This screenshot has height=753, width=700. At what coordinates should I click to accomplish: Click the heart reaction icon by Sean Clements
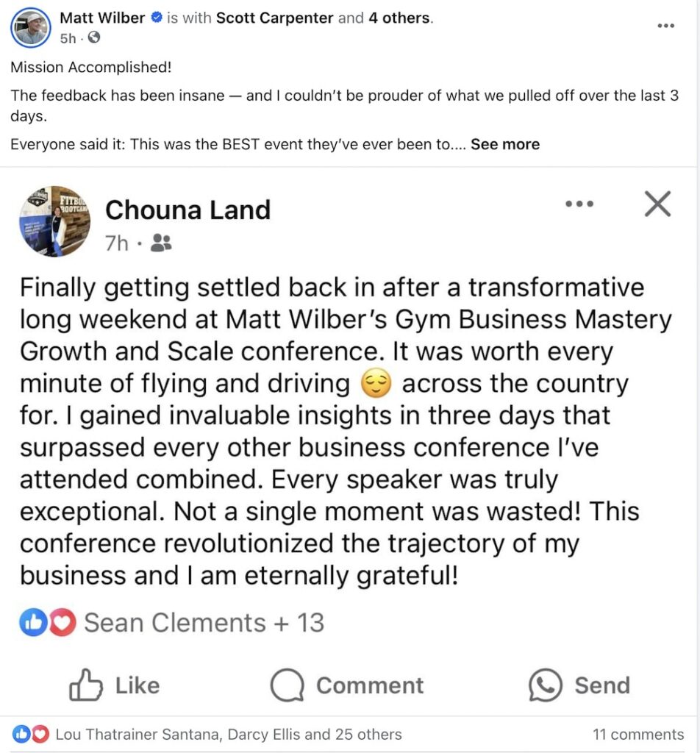(x=63, y=622)
